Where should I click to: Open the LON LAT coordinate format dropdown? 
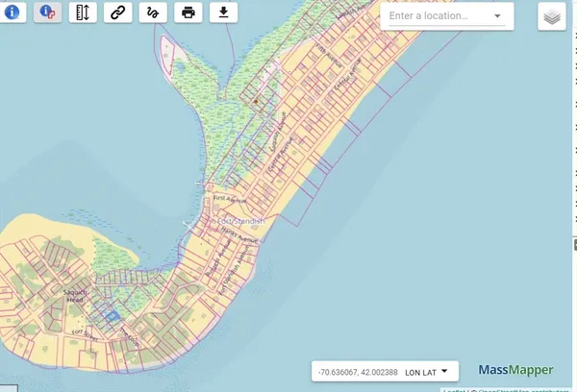(x=426, y=372)
